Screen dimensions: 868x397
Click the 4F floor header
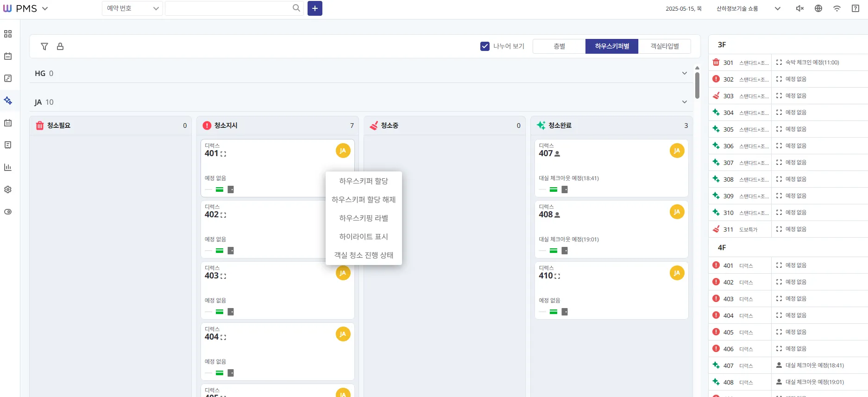coord(788,248)
